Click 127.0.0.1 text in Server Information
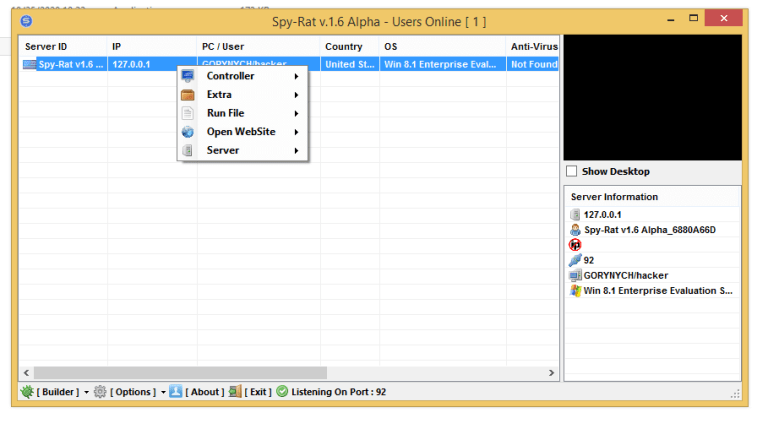The image size is (768, 429). (x=602, y=214)
